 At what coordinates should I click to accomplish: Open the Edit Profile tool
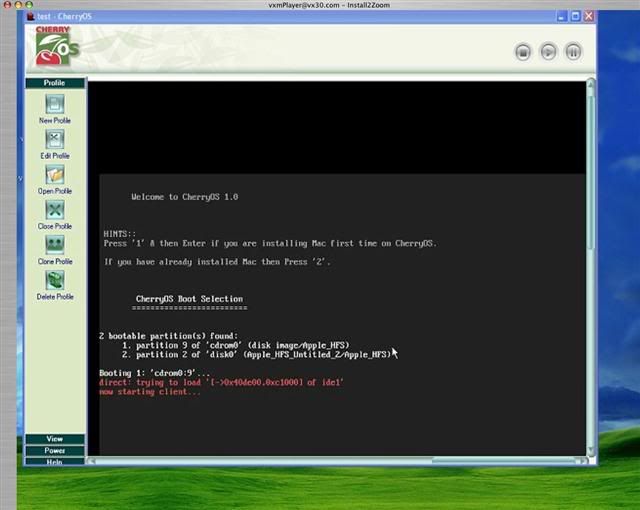(x=55, y=140)
